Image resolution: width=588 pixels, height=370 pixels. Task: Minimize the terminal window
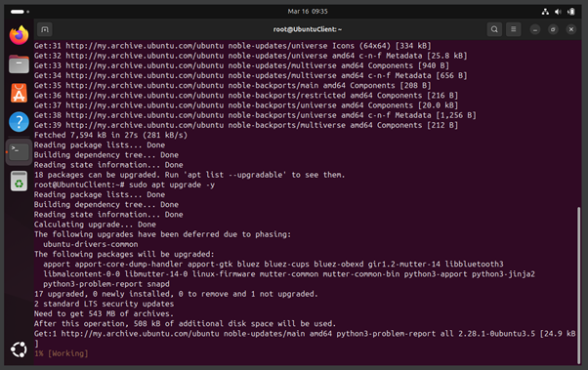click(535, 29)
